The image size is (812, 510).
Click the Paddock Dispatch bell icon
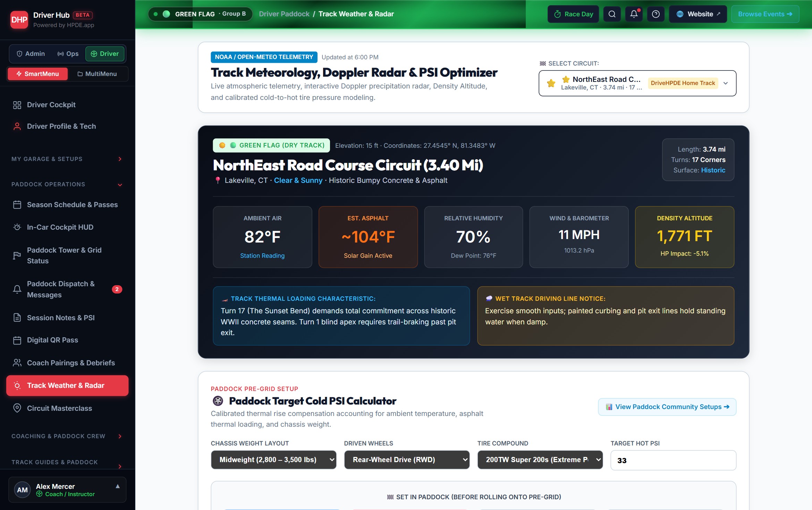[x=17, y=289]
